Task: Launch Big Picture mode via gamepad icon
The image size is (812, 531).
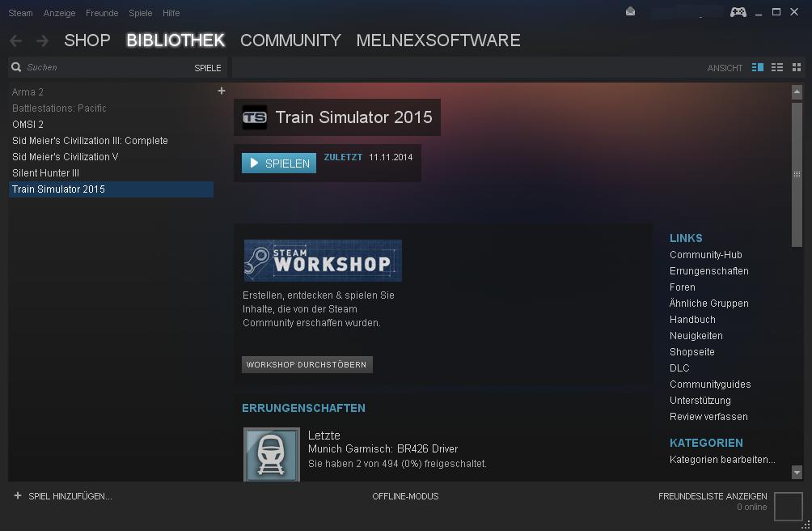Action: pyautogui.click(x=738, y=11)
